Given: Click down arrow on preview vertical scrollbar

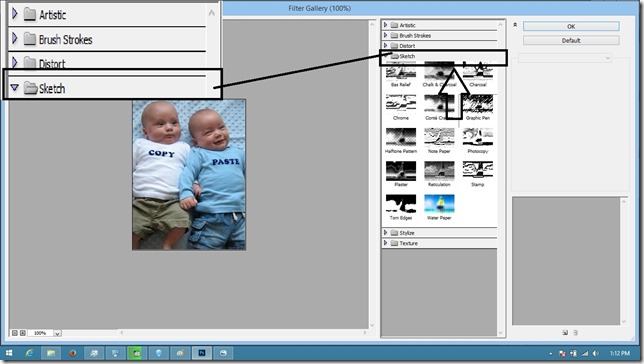Looking at the screenshot, I should click(373, 325).
